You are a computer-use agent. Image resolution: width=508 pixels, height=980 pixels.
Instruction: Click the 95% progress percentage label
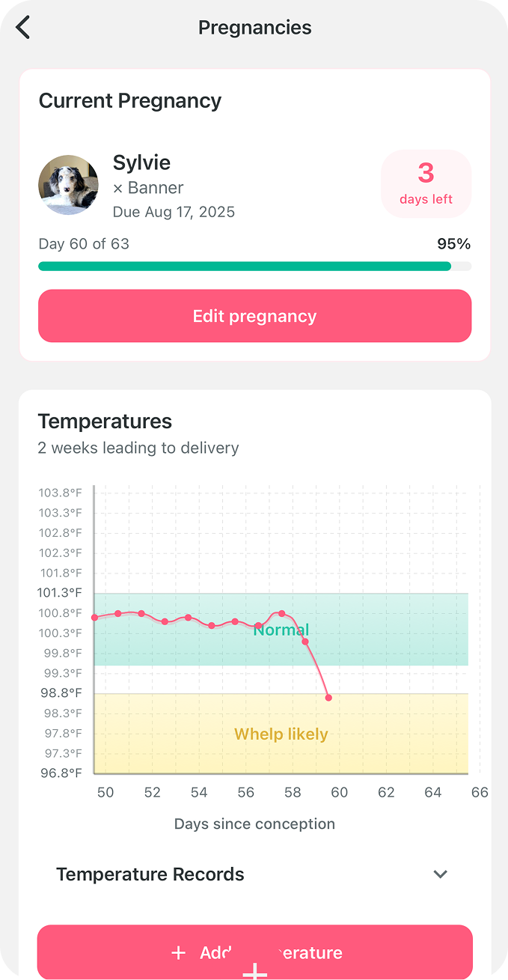click(x=454, y=244)
